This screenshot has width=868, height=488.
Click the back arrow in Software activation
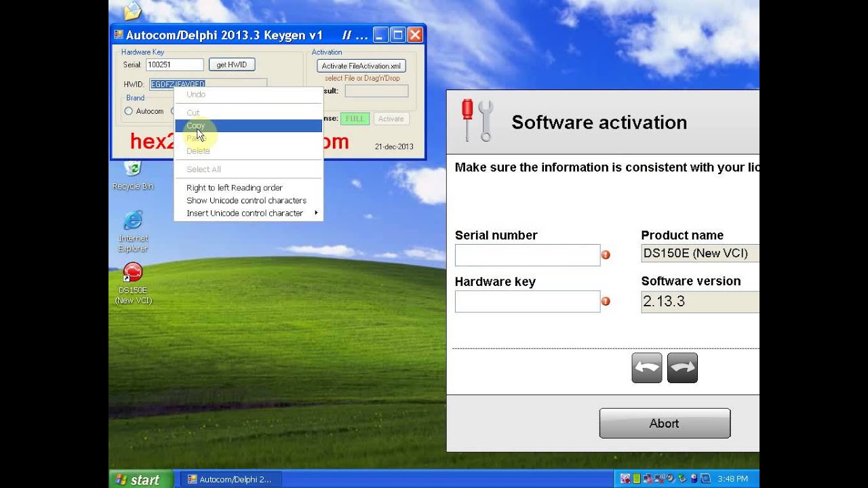[x=647, y=368]
